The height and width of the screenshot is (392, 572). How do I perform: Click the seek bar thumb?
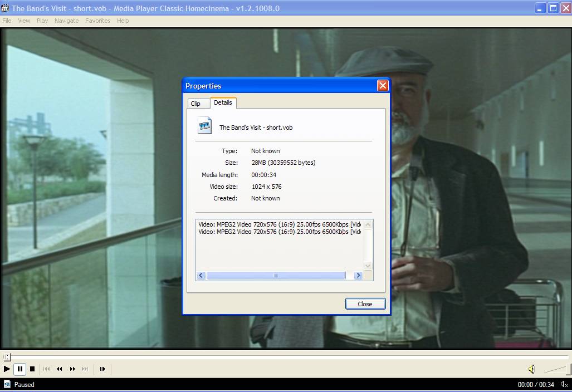point(7,356)
